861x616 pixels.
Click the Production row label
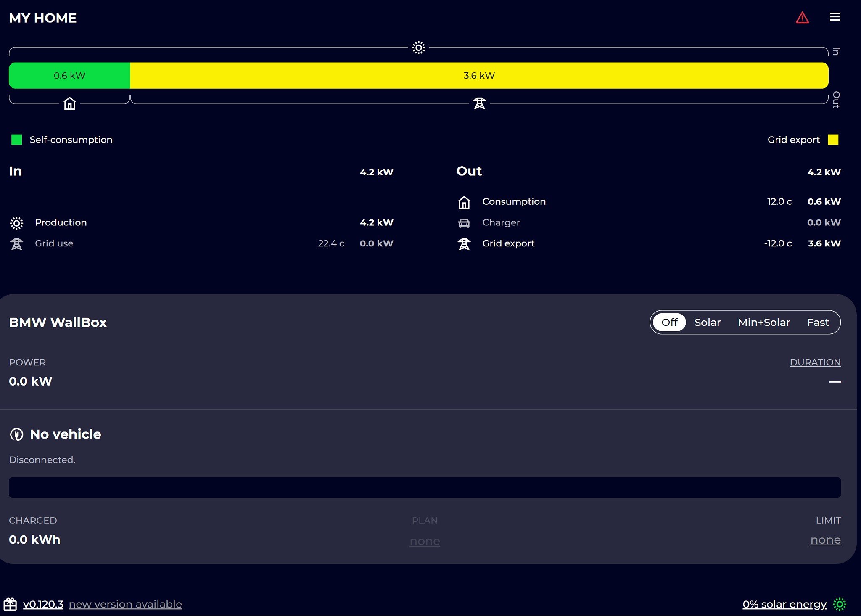tap(61, 222)
